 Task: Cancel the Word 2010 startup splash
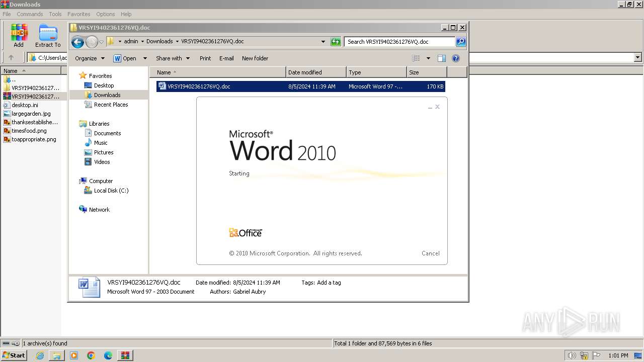(x=431, y=253)
